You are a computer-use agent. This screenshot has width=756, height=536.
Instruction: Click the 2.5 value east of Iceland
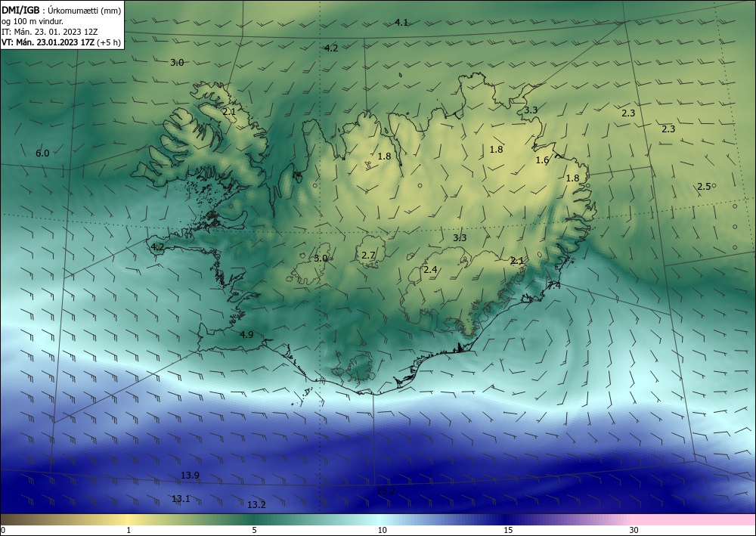704,186
